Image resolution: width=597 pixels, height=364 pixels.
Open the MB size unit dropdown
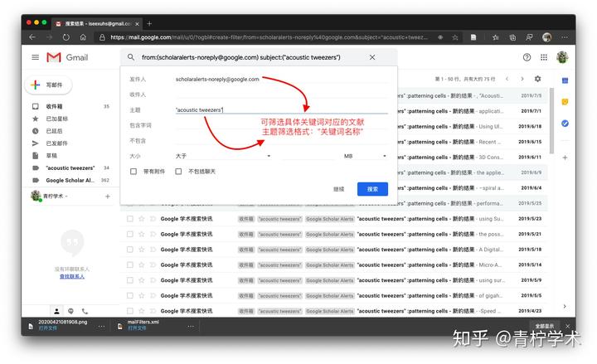point(365,156)
